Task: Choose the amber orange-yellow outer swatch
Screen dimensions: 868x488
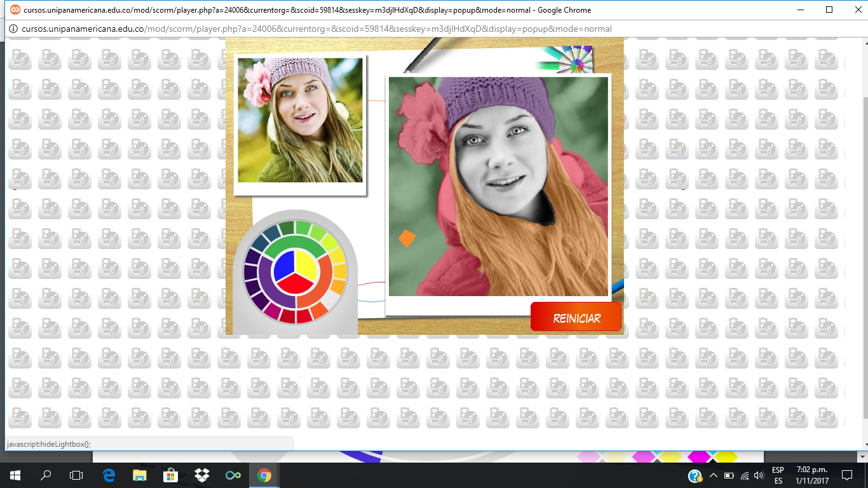Action: click(338, 287)
